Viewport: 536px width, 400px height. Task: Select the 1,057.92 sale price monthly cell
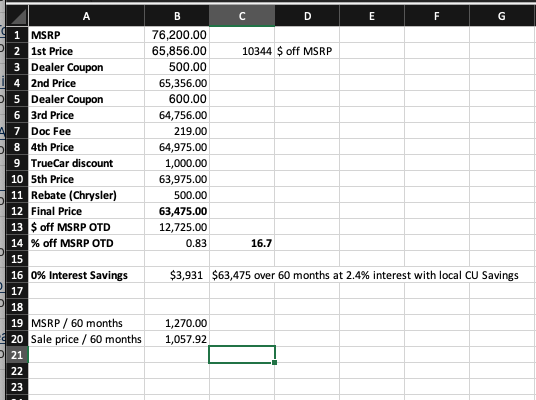(x=177, y=339)
